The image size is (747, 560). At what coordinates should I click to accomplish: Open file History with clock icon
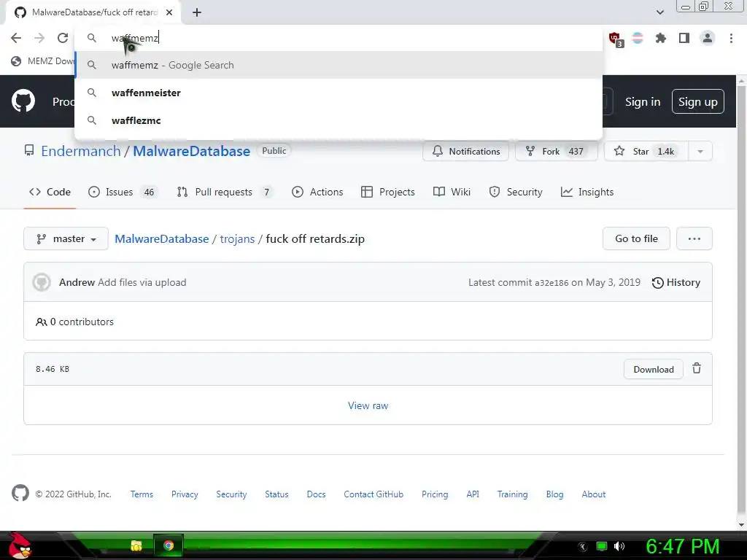pyautogui.click(x=676, y=282)
